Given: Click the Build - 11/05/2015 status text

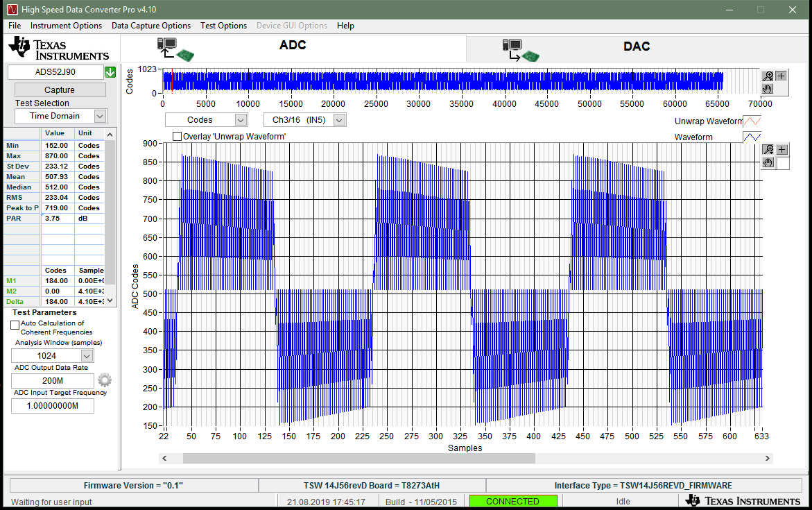Looking at the screenshot, I should (421, 502).
